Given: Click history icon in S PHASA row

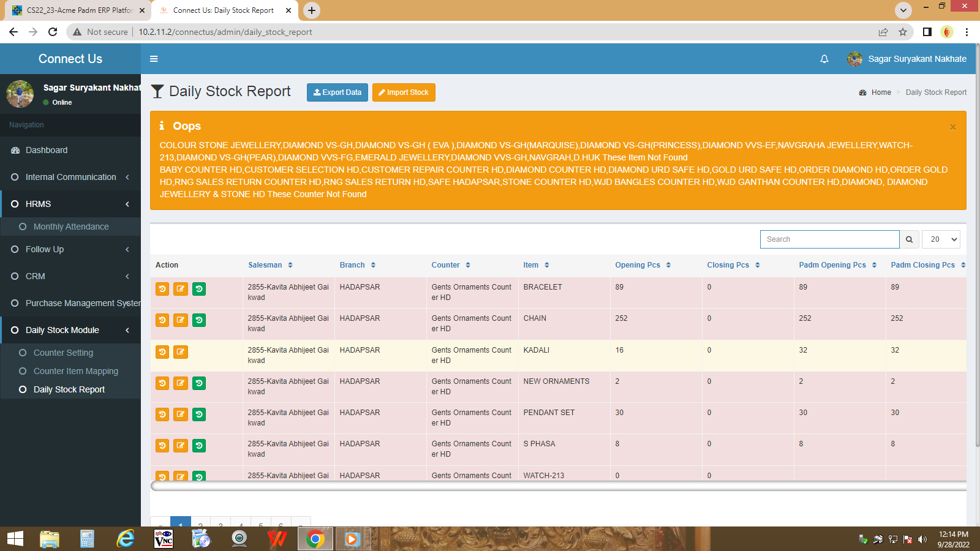Looking at the screenshot, I should [x=162, y=446].
